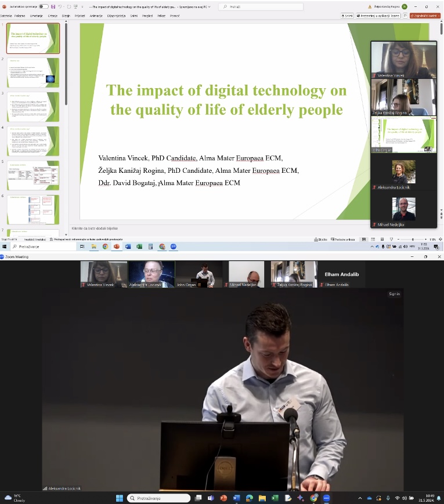
Task: Click the Sign in button in Zoom
Action: click(x=394, y=294)
